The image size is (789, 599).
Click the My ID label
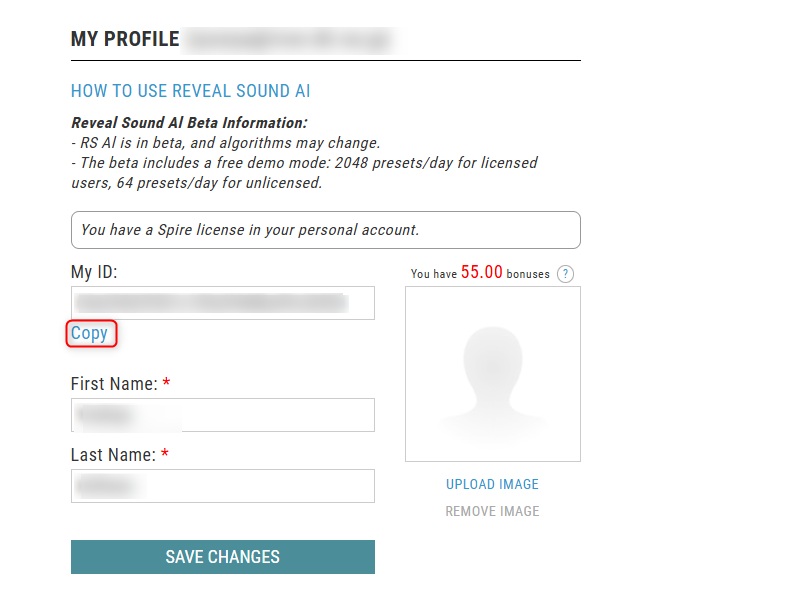click(x=94, y=272)
